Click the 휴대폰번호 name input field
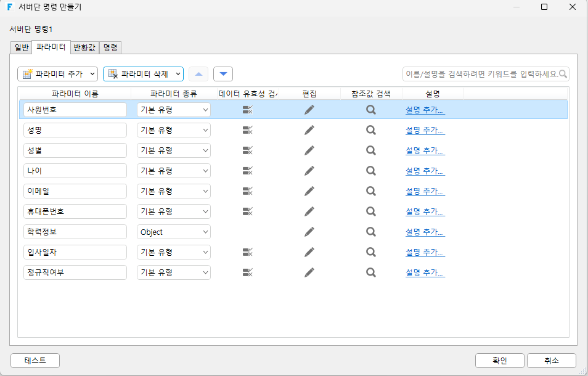 [x=75, y=211]
